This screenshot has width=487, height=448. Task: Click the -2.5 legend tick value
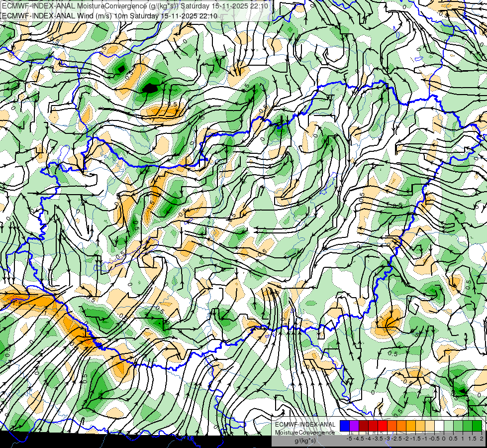(396, 439)
